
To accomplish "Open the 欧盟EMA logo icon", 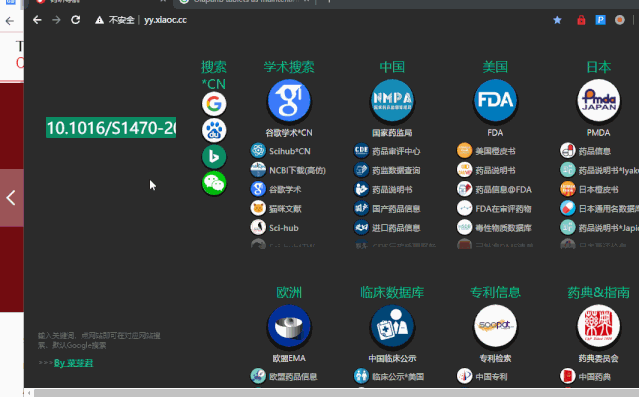I will [289, 326].
